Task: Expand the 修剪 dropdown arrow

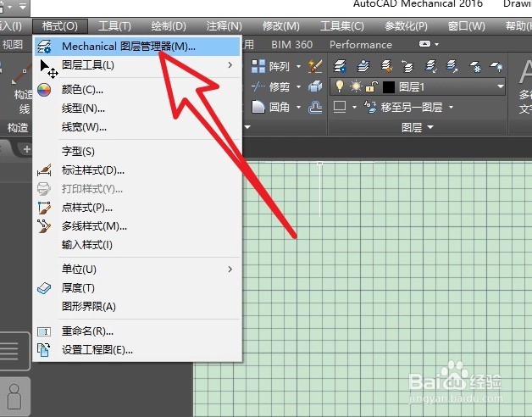Action: [298, 87]
